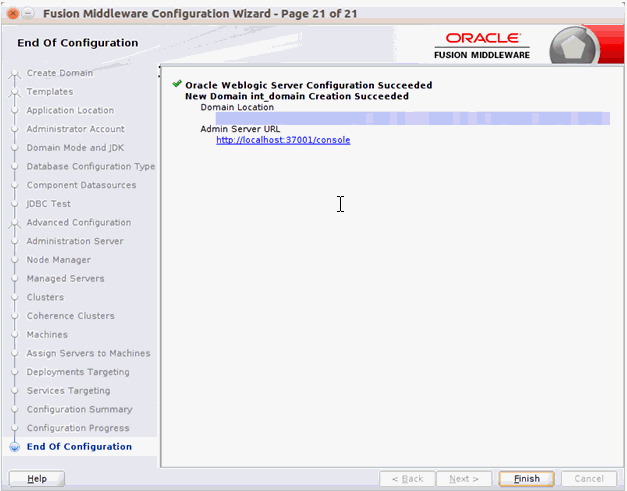The height and width of the screenshot is (491, 627).
Task: Open the Help button
Action: pos(37,479)
